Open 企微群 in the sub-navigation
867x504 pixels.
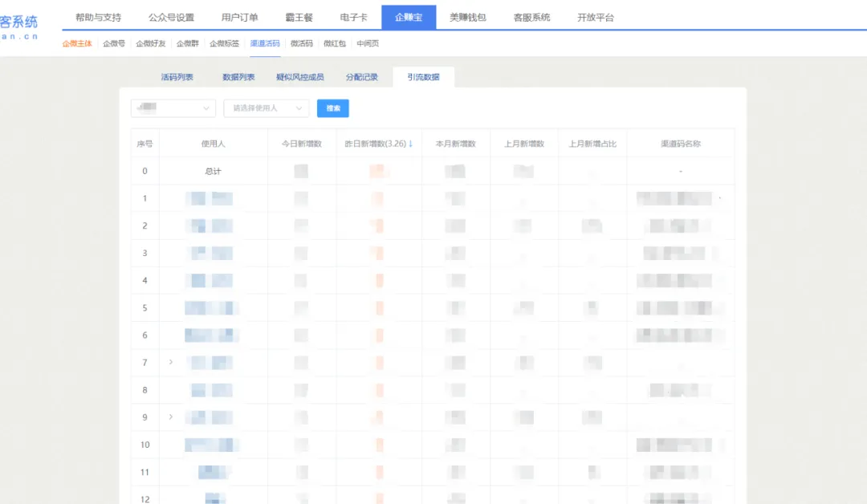(x=187, y=43)
